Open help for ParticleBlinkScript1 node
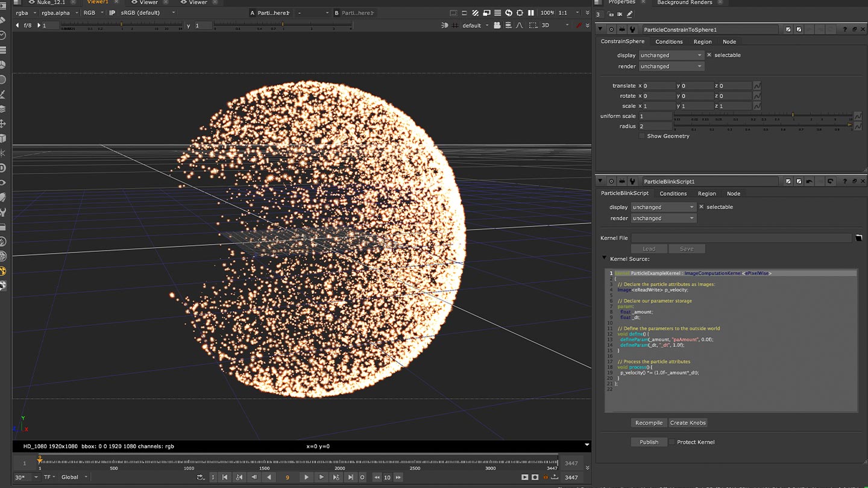 coord(844,181)
